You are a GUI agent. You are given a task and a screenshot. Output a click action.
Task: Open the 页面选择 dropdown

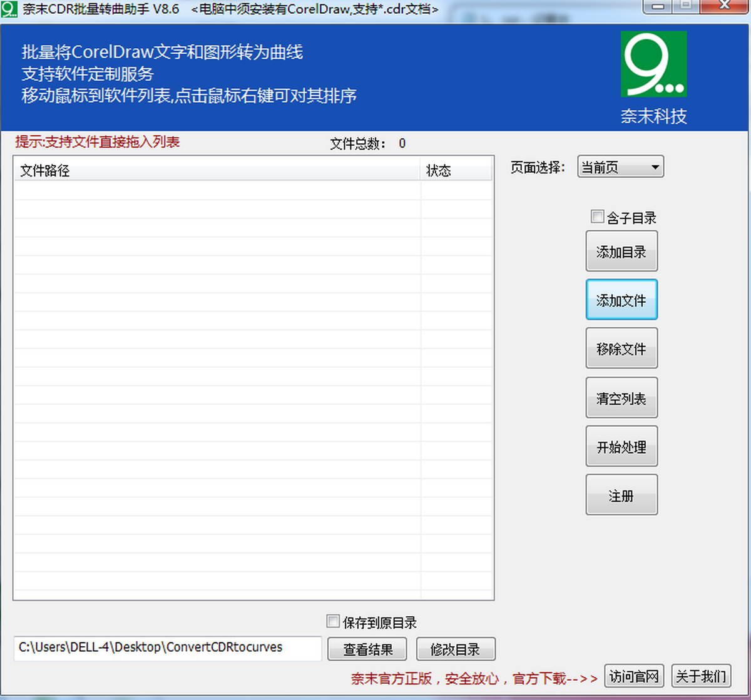click(620, 167)
